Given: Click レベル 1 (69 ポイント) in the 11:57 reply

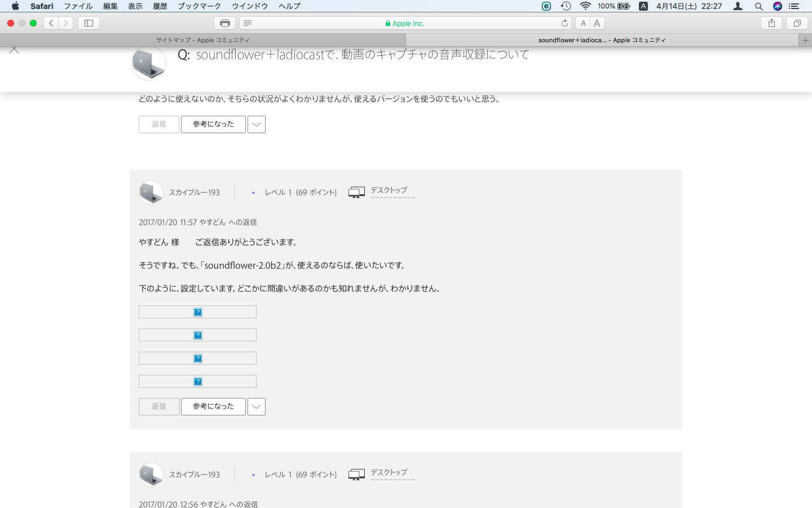Looking at the screenshot, I should point(301,192).
